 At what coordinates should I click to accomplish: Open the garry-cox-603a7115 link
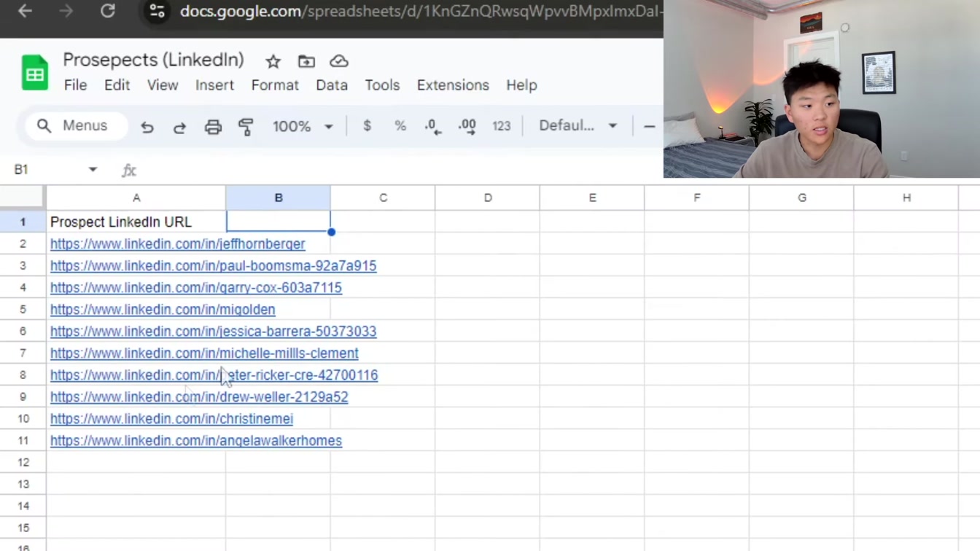[x=195, y=287]
